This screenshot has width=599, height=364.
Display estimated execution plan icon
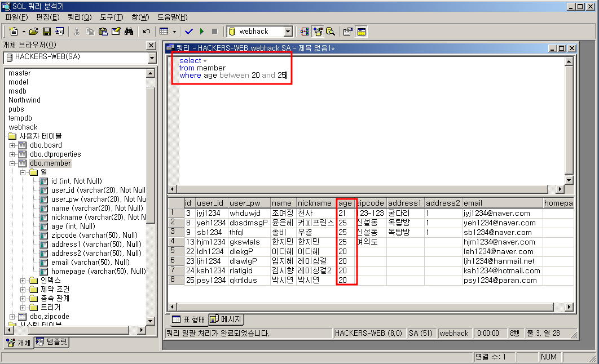(x=305, y=32)
